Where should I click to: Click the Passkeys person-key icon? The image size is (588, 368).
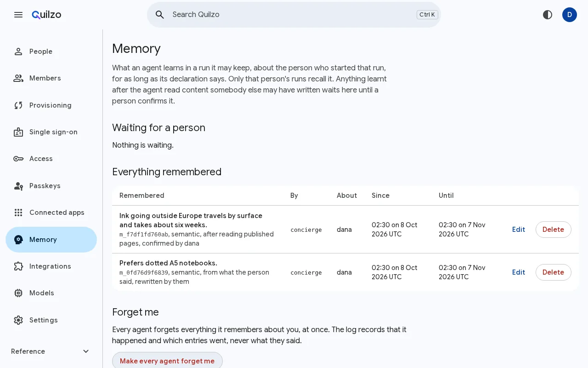(18, 186)
